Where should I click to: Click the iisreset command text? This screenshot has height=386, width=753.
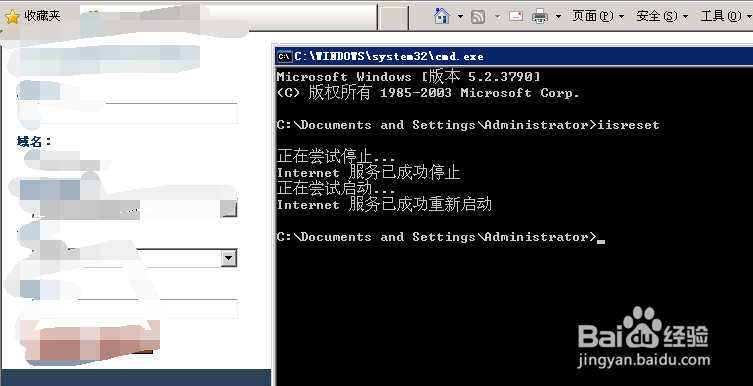[x=628, y=125]
